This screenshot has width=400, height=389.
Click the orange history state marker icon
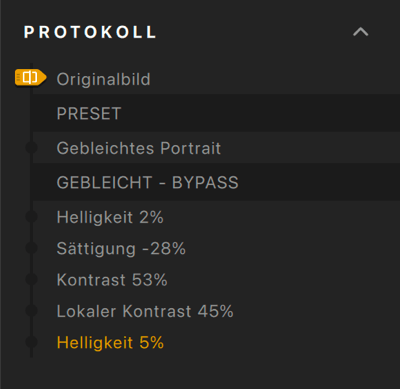[30, 78]
